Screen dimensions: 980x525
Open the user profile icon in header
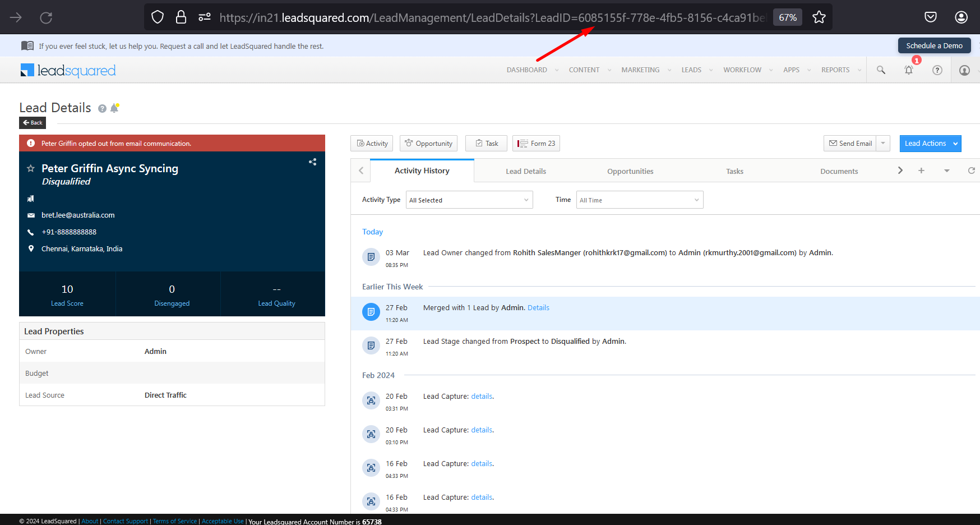pos(964,70)
